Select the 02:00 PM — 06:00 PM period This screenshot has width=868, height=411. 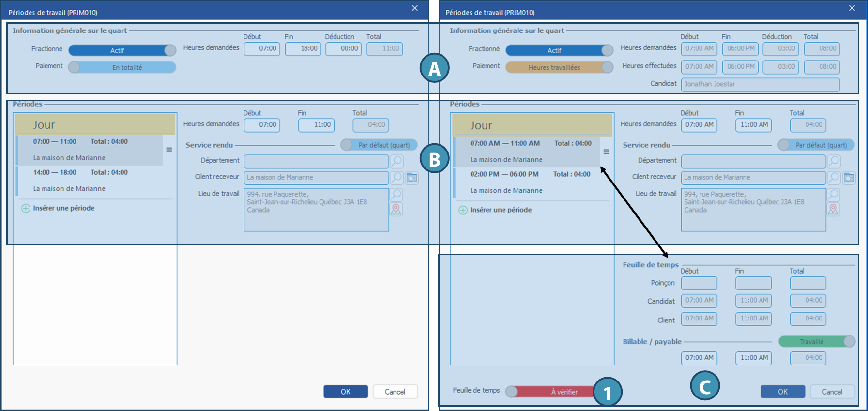[527, 182]
